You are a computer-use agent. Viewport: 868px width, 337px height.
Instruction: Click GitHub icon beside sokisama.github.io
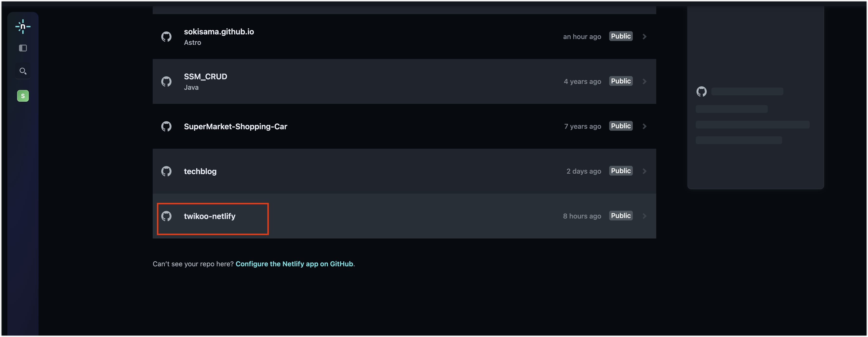166,37
